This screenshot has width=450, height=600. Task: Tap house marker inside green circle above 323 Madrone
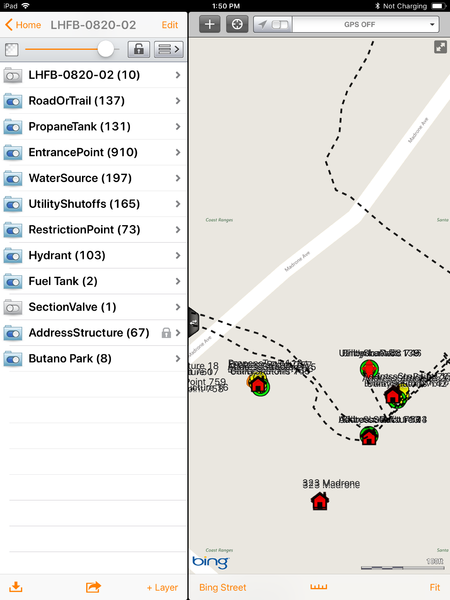[369, 436]
